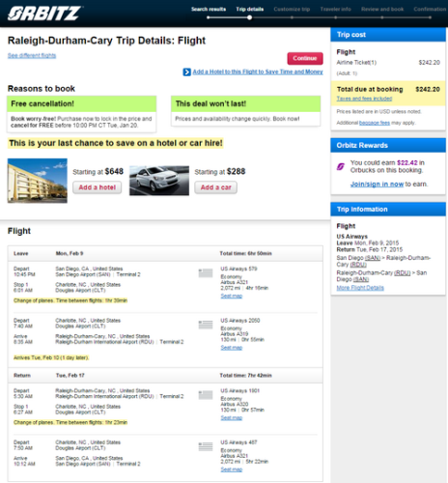This screenshot has width=448, height=483.
Task: Open the baggage fees link
Action: pyautogui.click(x=375, y=123)
